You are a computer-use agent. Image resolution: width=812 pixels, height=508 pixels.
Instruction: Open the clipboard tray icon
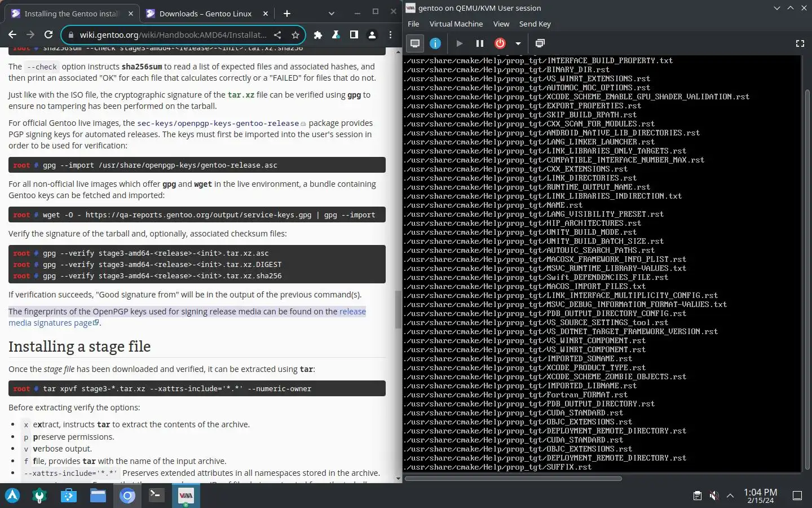698,496
